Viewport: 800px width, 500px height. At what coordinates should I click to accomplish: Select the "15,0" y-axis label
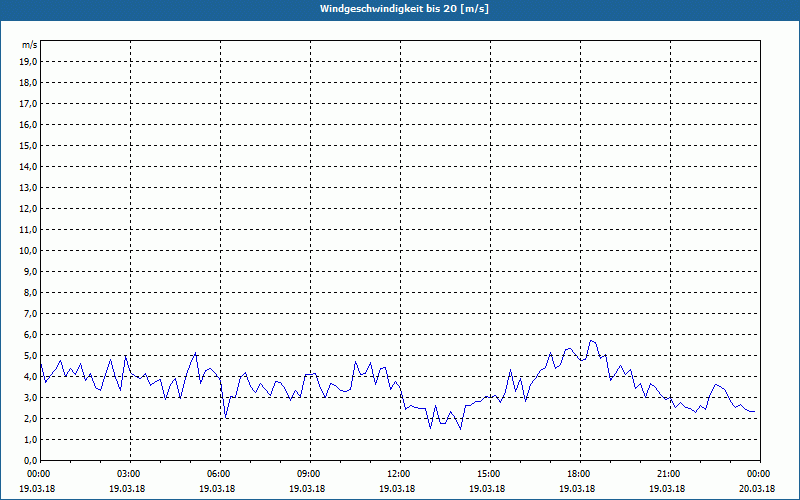29,145
